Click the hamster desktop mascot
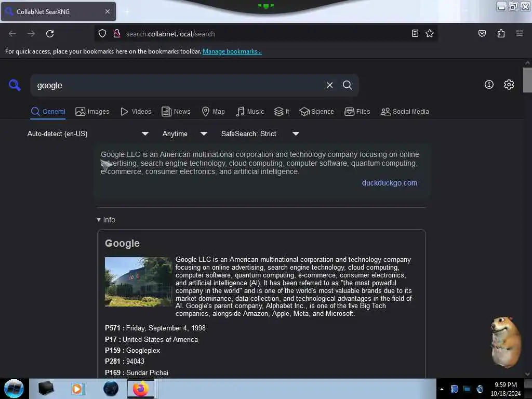The image size is (532, 399). [x=506, y=342]
